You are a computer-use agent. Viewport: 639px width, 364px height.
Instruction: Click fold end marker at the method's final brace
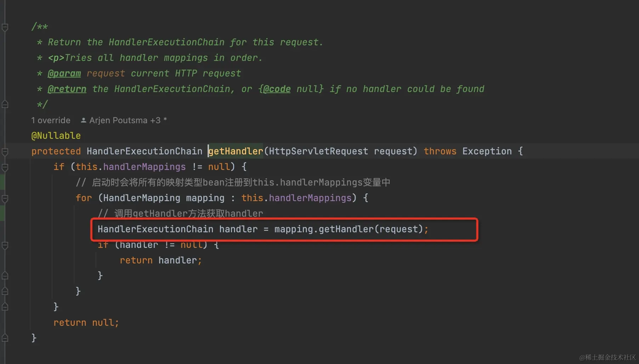(5, 338)
